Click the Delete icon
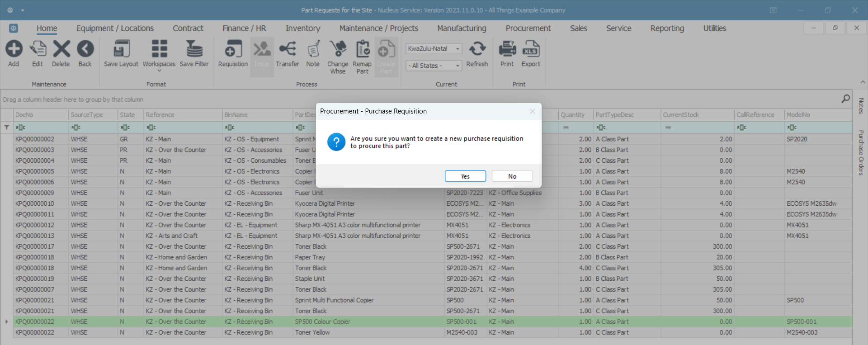 click(x=61, y=49)
